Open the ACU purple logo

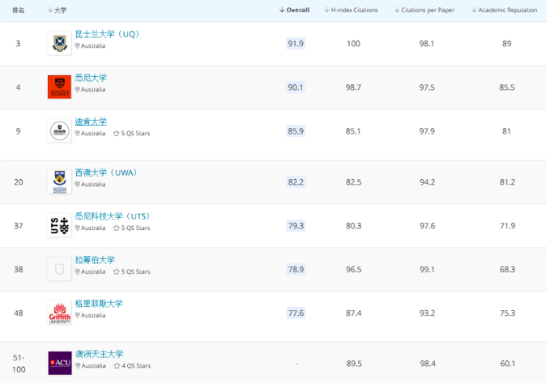point(60,363)
